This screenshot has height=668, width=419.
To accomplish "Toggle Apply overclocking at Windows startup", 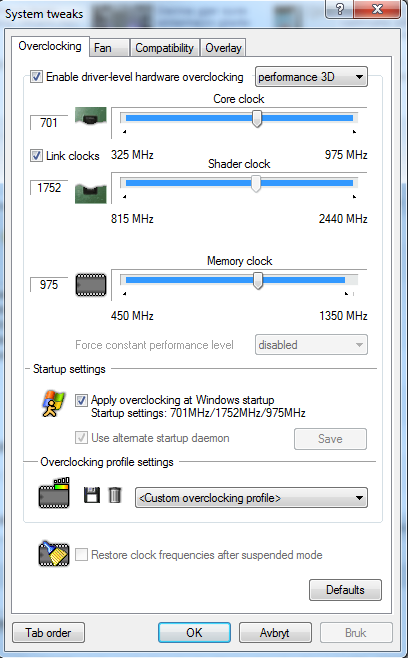I will (x=81, y=400).
